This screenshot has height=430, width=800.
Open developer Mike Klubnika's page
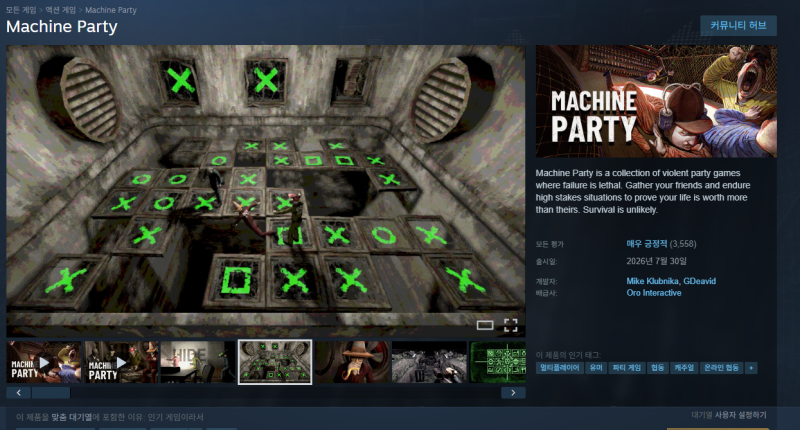point(653,281)
